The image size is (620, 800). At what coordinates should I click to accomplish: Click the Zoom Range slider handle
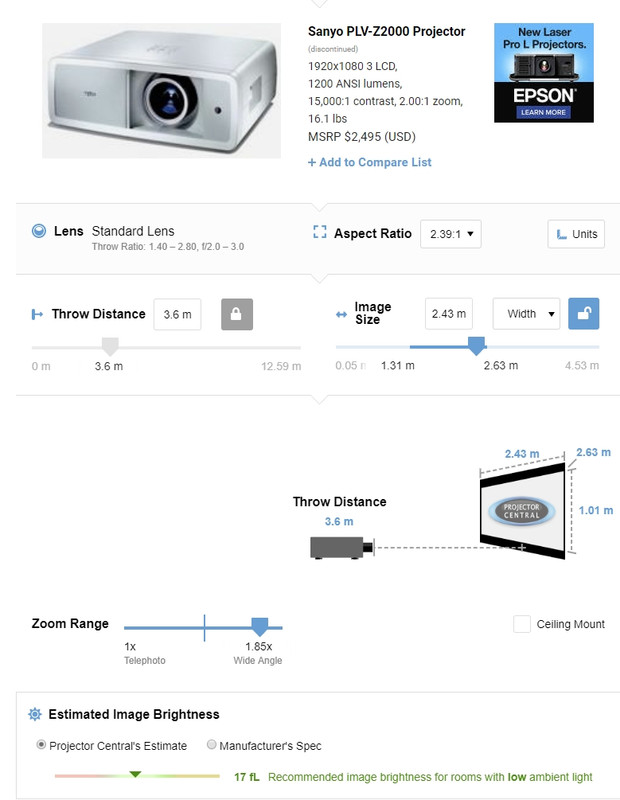(x=260, y=627)
